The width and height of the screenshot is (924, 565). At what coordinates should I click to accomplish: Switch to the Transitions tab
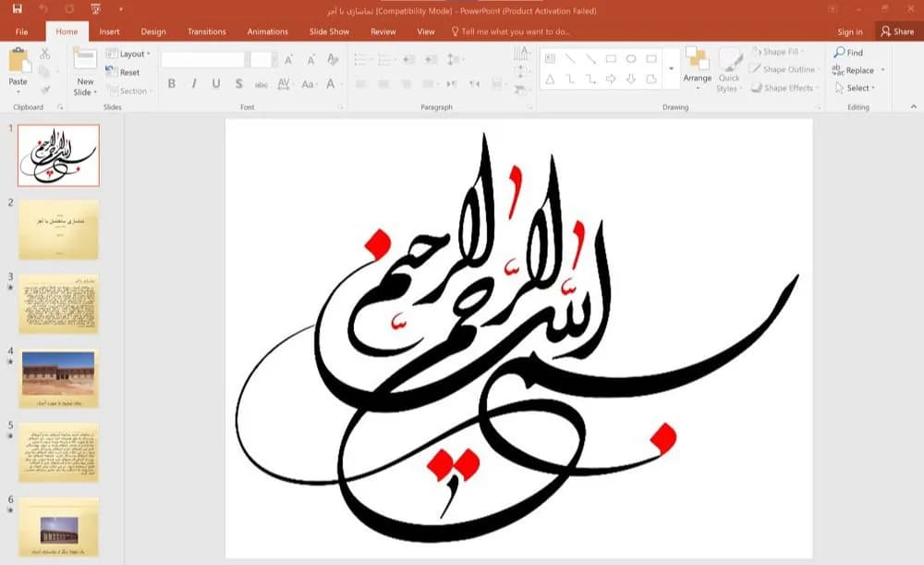206,31
